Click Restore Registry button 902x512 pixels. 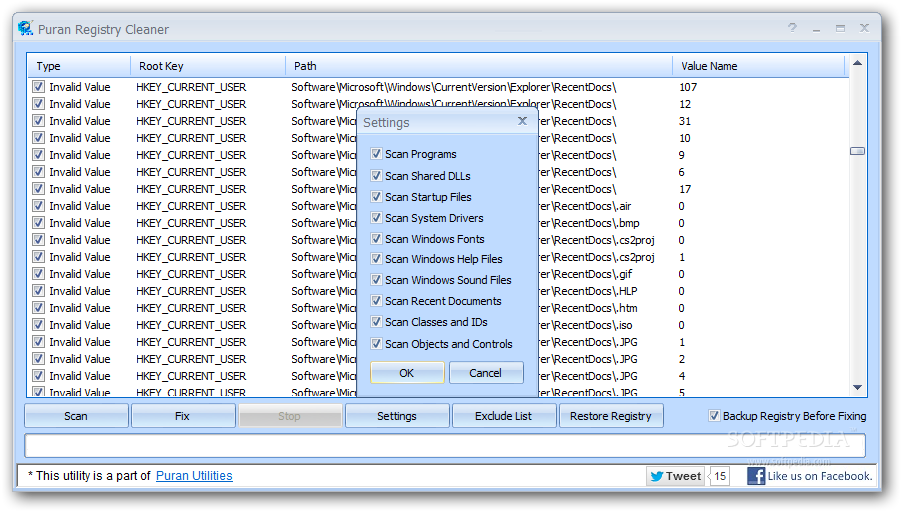click(610, 416)
